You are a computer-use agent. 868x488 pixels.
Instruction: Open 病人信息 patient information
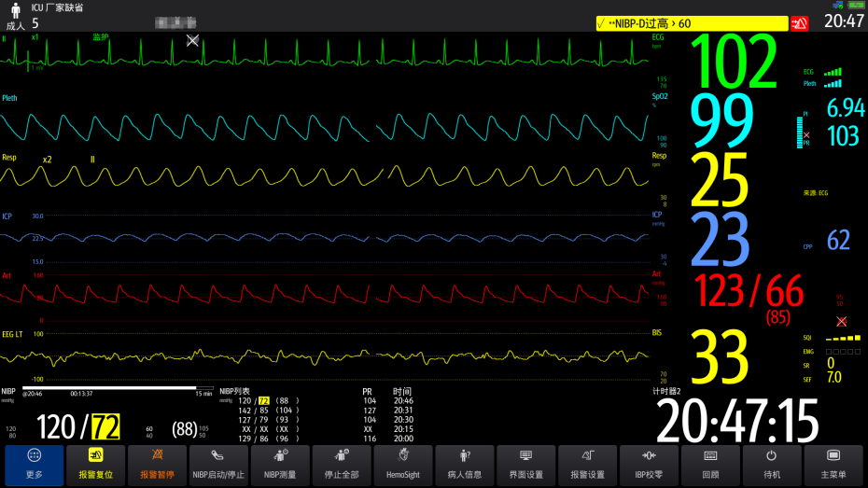pos(465,466)
